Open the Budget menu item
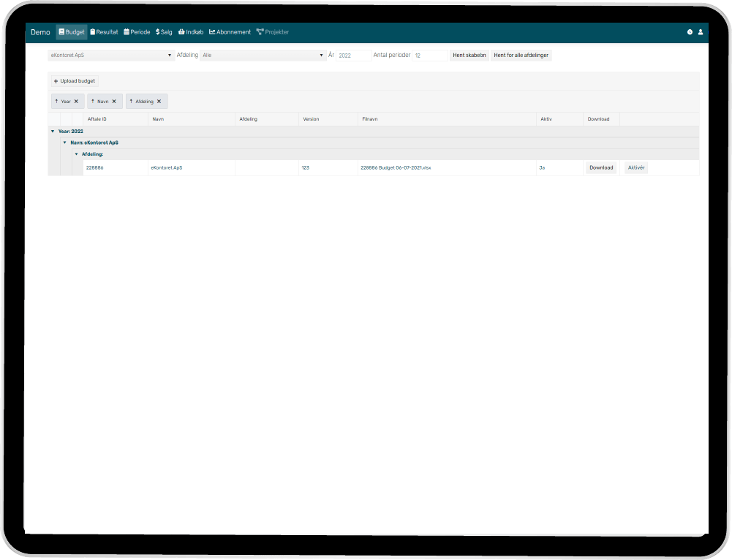Image resolution: width=732 pixels, height=560 pixels. tap(72, 32)
